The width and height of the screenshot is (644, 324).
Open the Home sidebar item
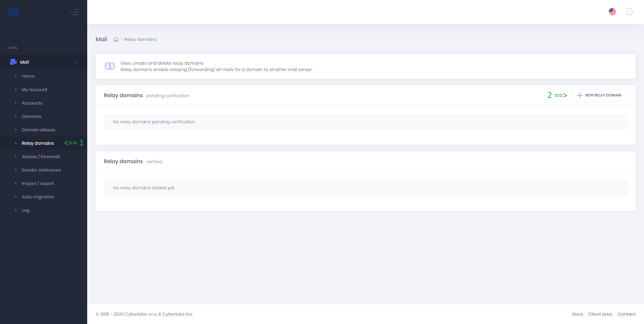tap(28, 76)
